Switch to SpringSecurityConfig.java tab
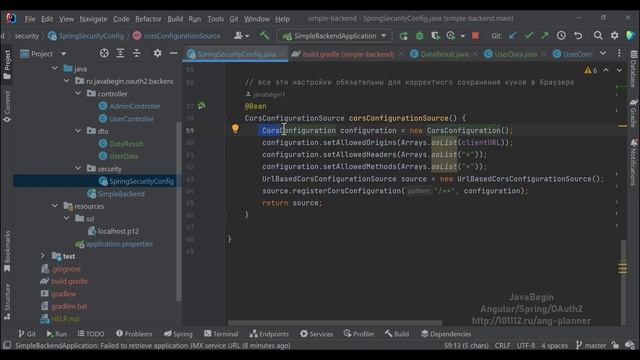 pos(236,54)
